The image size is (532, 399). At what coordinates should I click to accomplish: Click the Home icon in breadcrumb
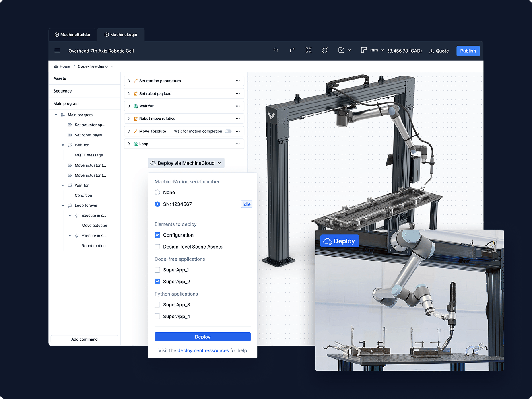coord(56,66)
